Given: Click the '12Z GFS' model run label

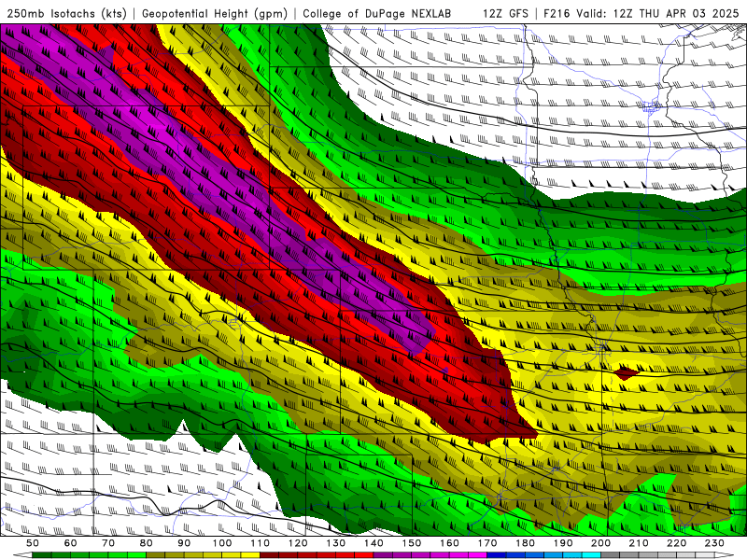Looking at the screenshot, I should [x=505, y=13].
